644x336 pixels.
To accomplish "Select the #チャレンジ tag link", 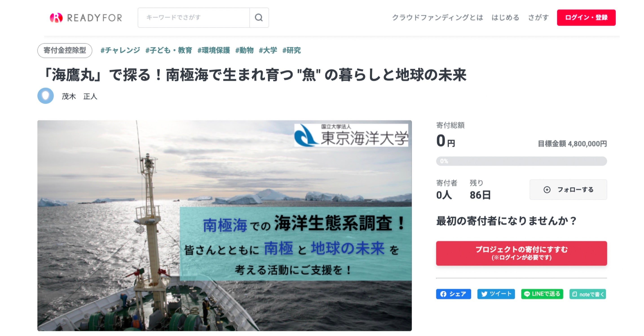I will (120, 50).
